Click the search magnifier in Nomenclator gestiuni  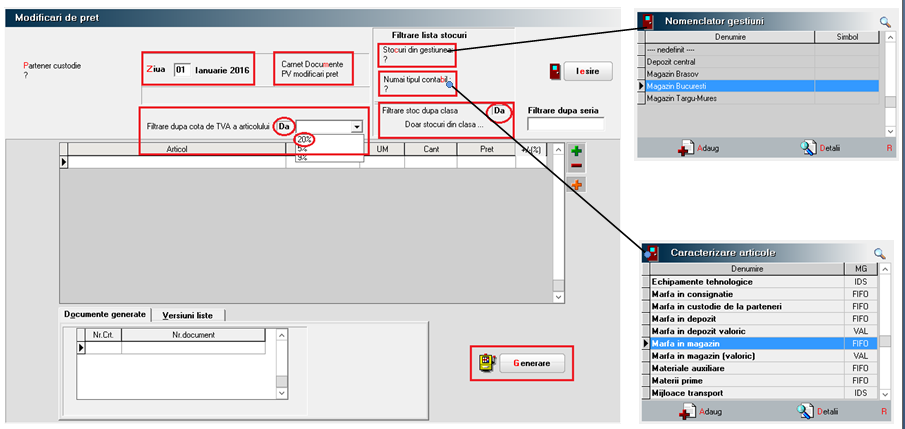pyautogui.click(x=884, y=21)
